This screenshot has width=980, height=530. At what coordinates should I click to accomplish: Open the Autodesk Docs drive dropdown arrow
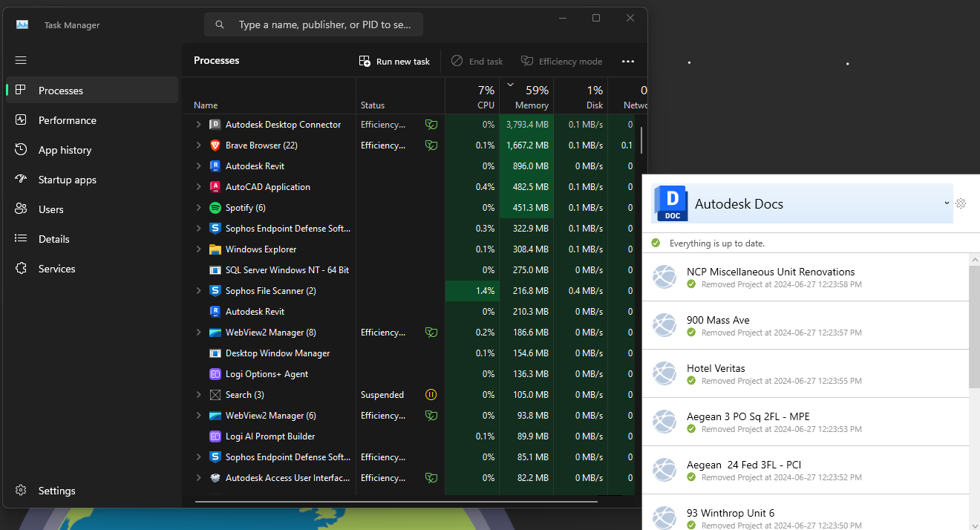point(947,203)
